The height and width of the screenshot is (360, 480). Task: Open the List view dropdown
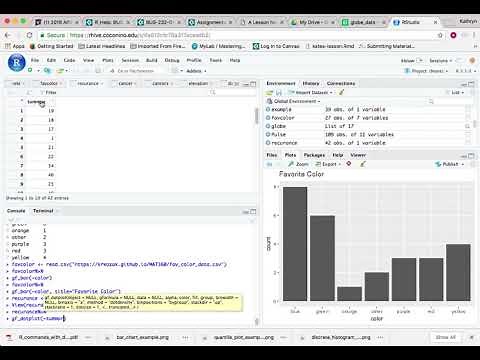point(455,92)
